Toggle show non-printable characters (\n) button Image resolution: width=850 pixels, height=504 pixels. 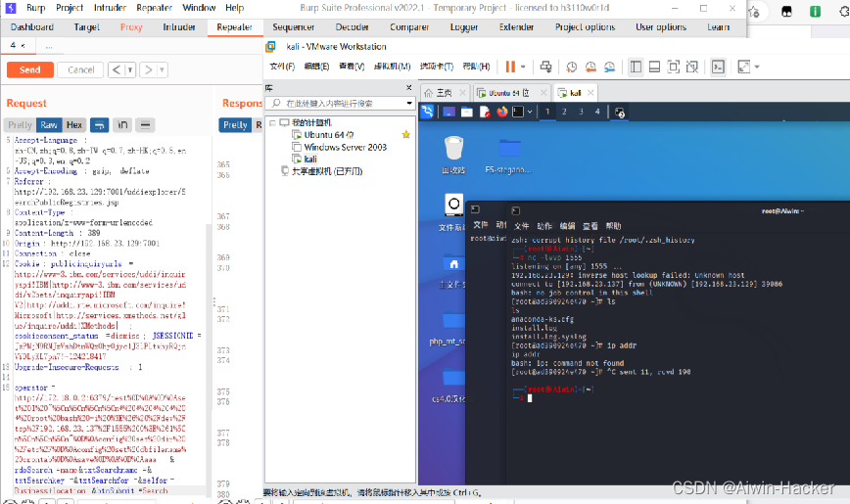point(122,125)
